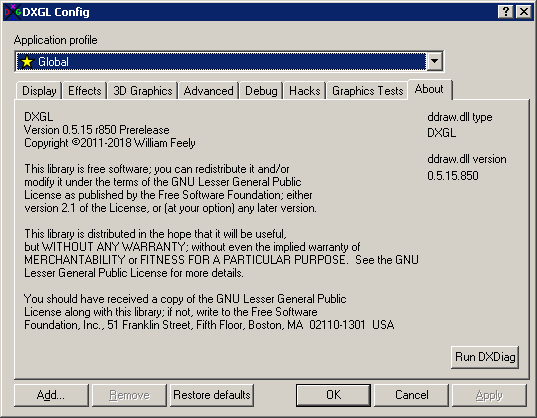Confirm with the OK button

point(333,395)
